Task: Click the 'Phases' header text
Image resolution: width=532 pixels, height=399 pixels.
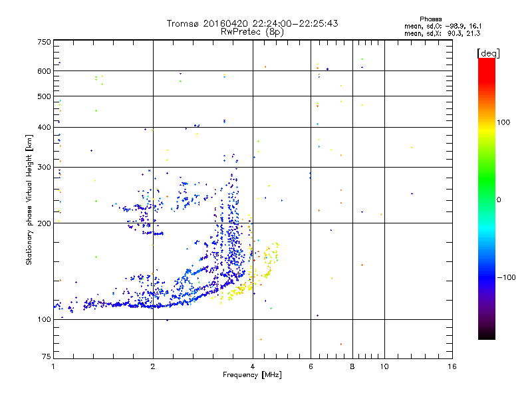Action: 430,19
